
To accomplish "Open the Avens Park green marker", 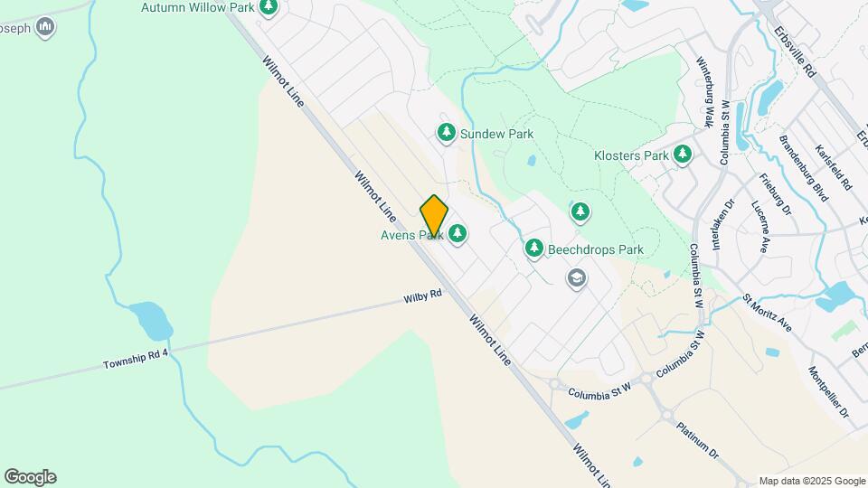I will [457, 234].
